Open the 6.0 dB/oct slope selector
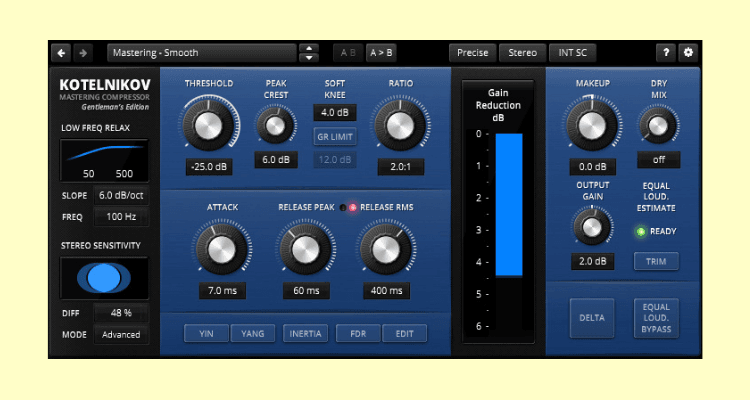This screenshot has width=750, height=400. pyautogui.click(x=121, y=195)
